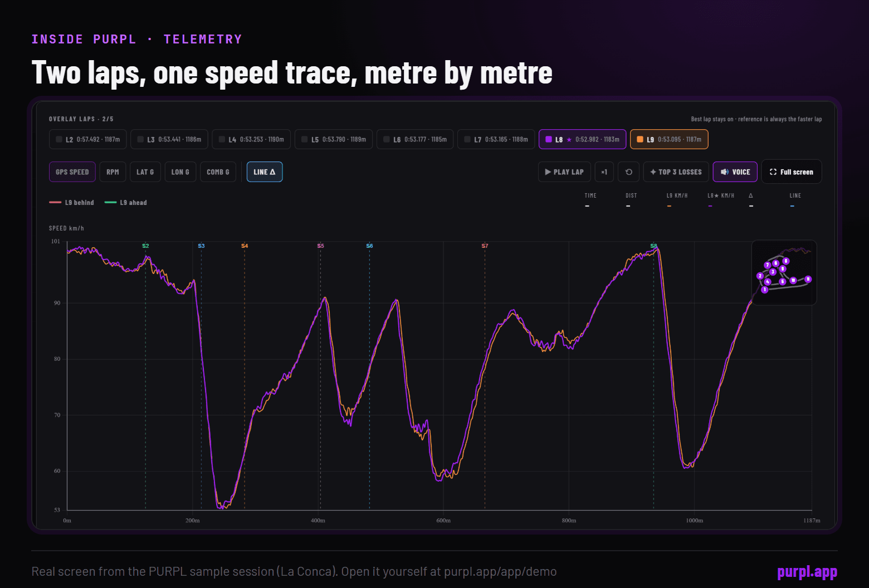The width and height of the screenshot is (869, 588).
Task: Switch to the LON G channel
Action: [180, 172]
